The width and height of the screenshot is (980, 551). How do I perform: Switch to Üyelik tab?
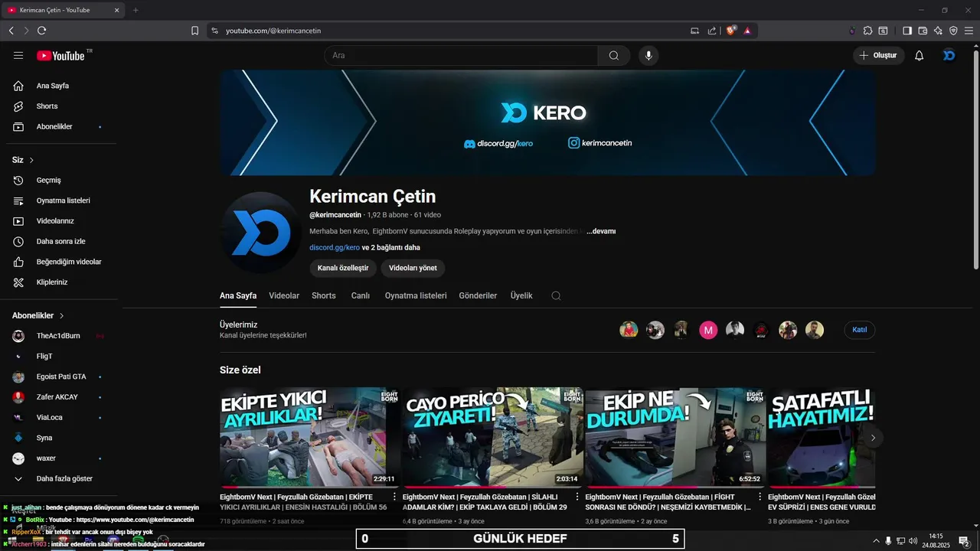(x=521, y=295)
